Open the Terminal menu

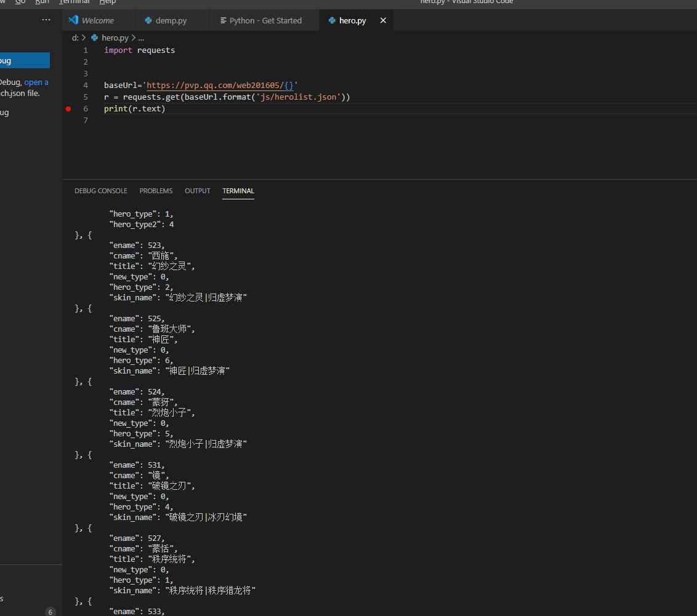pyautogui.click(x=75, y=2)
